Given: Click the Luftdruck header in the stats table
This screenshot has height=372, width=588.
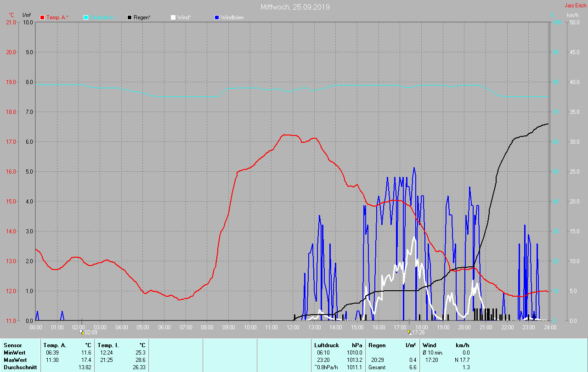Looking at the screenshot, I should pyautogui.click(x=327, y=345).
